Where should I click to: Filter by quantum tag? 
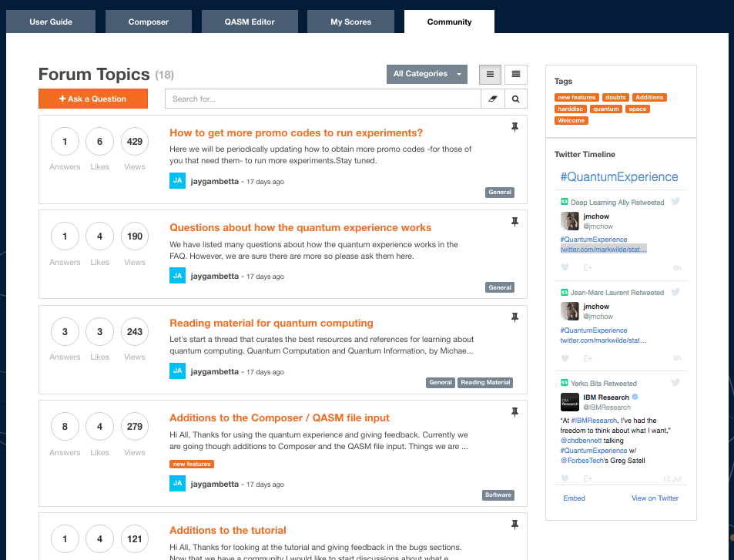pyautogui.click(x=605, y=109)
